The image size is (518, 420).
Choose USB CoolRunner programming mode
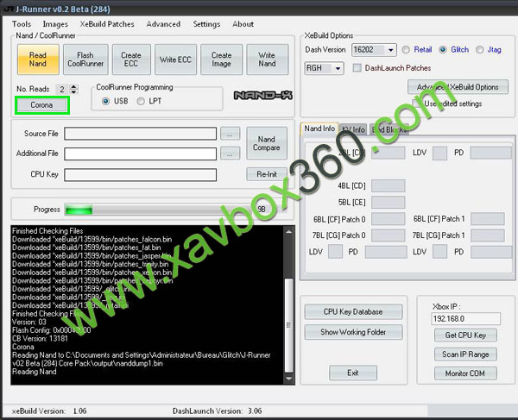[x=105, y=101]
